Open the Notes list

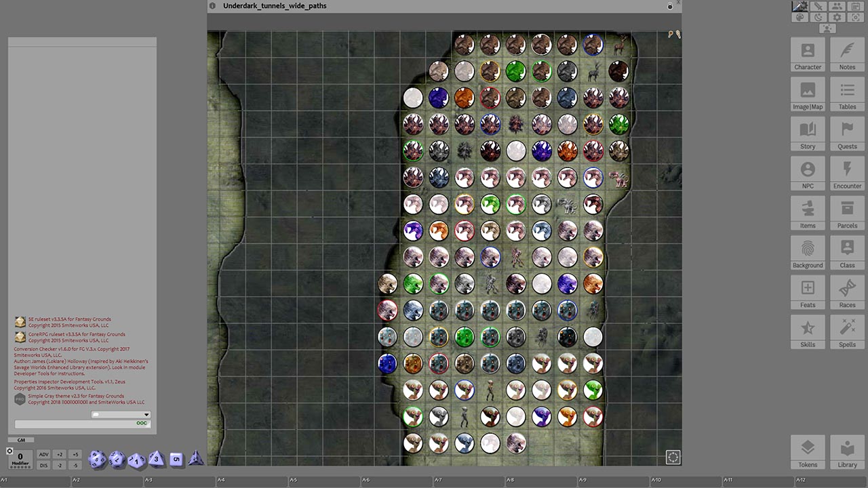pos(847,54)
